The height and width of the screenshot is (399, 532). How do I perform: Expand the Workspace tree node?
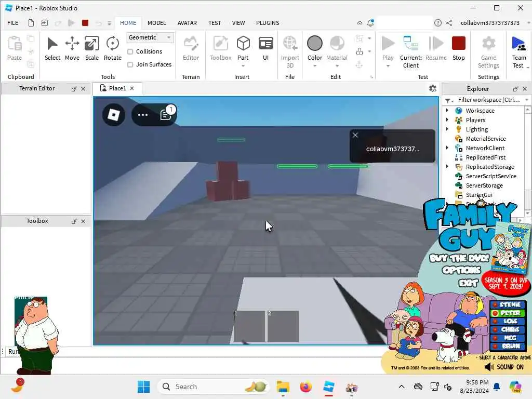[447, 110]
